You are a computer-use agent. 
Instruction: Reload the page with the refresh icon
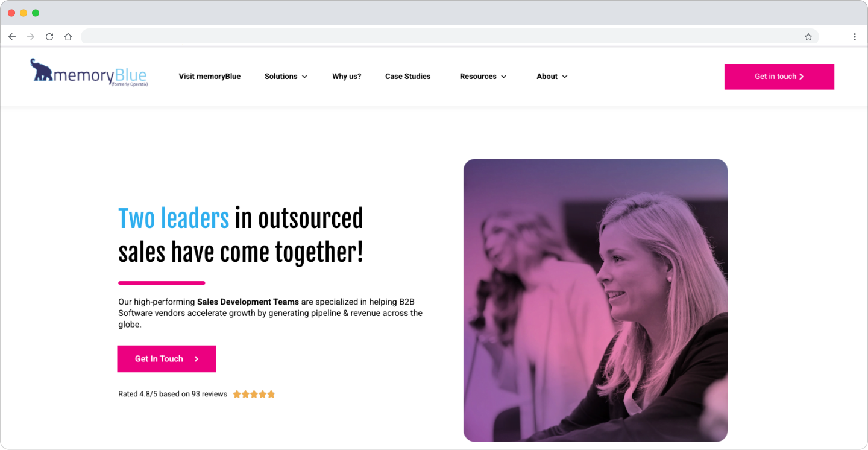click(x=49, y=37)
